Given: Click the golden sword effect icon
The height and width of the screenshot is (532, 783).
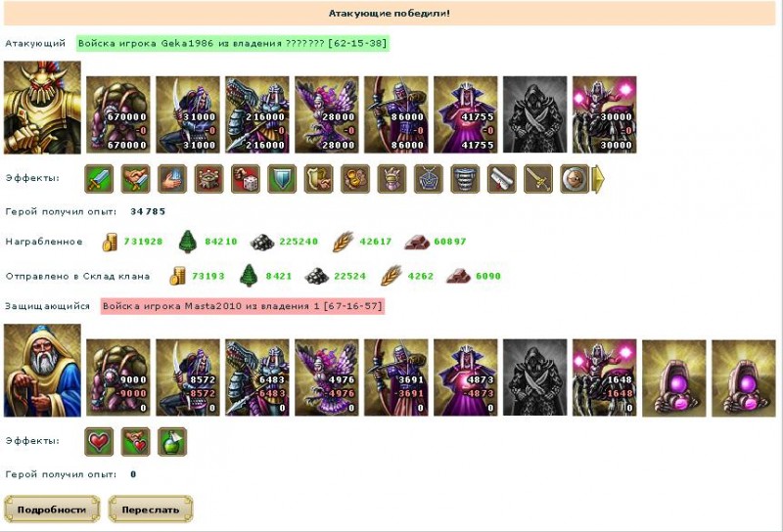Looking at the screenshot, I should pyautogui.click(x=538, y=179).
